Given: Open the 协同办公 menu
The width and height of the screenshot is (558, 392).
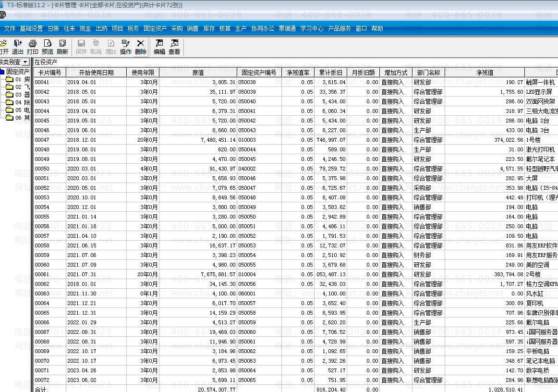Looking at the screenshot, I should [x=263, y=28].
